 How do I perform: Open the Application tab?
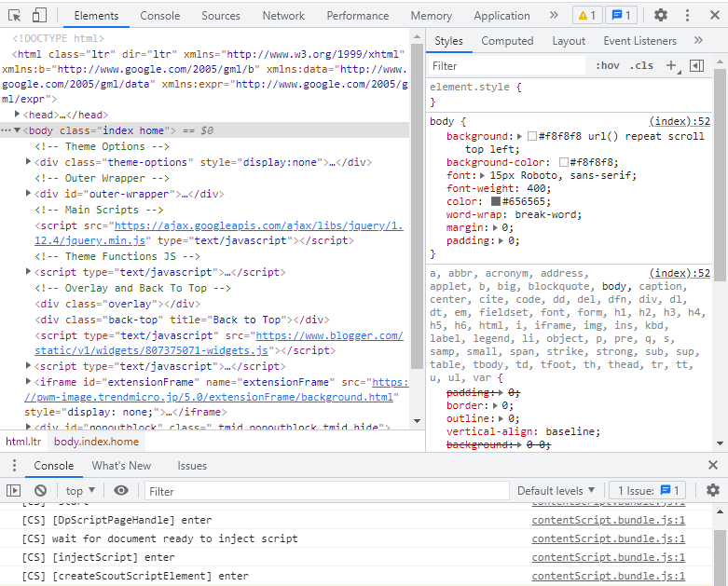(x=501, y=16)
